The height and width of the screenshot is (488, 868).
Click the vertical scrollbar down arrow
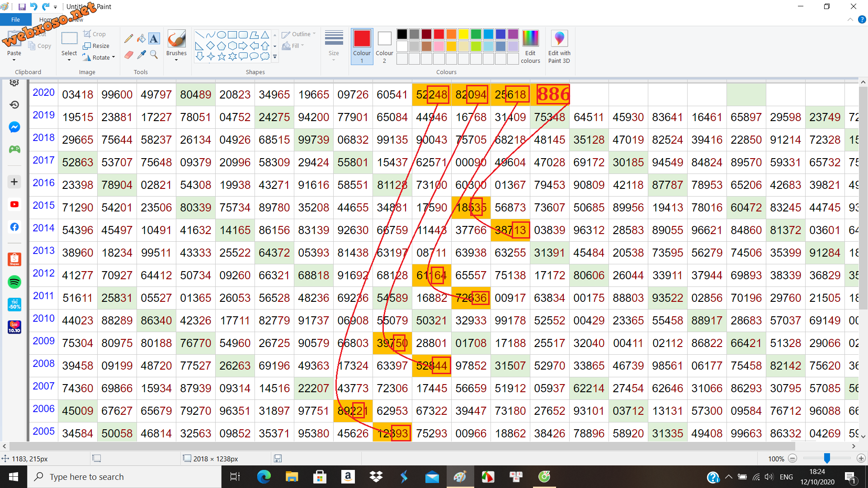863,436
